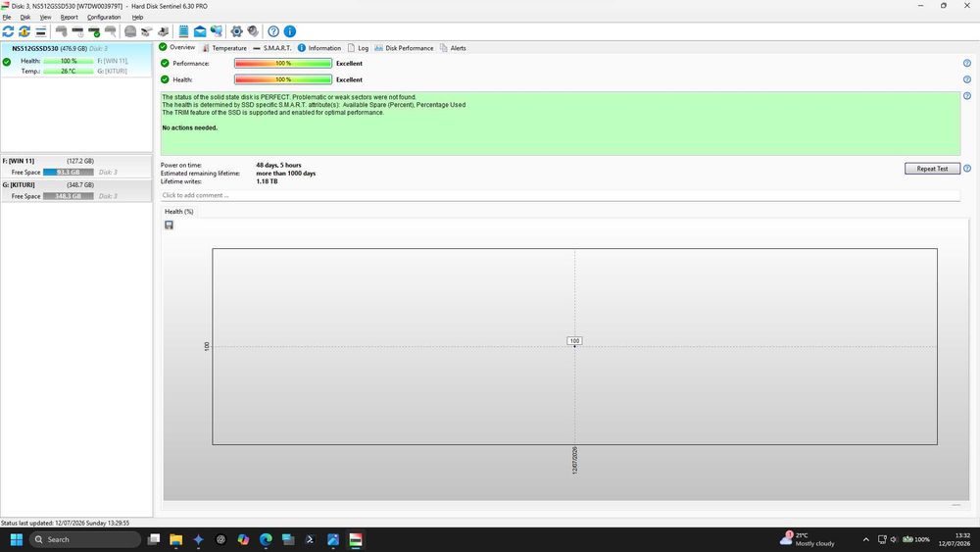This screenshot has width=980, height=552.
Task: Open the View menu
Action: (x=46, y=17)
